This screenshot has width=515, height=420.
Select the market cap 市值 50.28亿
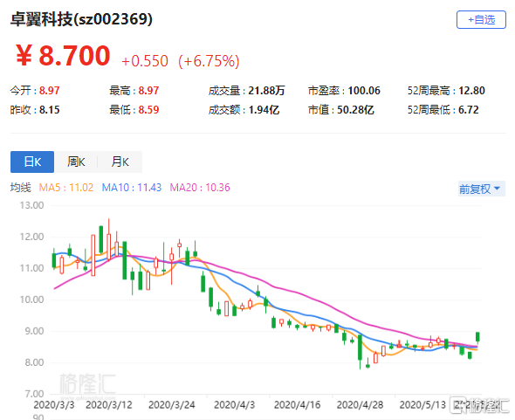click(x=341, y=109)
